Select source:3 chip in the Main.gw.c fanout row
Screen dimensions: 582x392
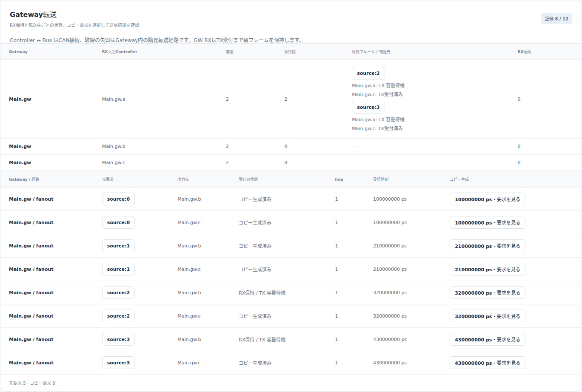point(118,363)
